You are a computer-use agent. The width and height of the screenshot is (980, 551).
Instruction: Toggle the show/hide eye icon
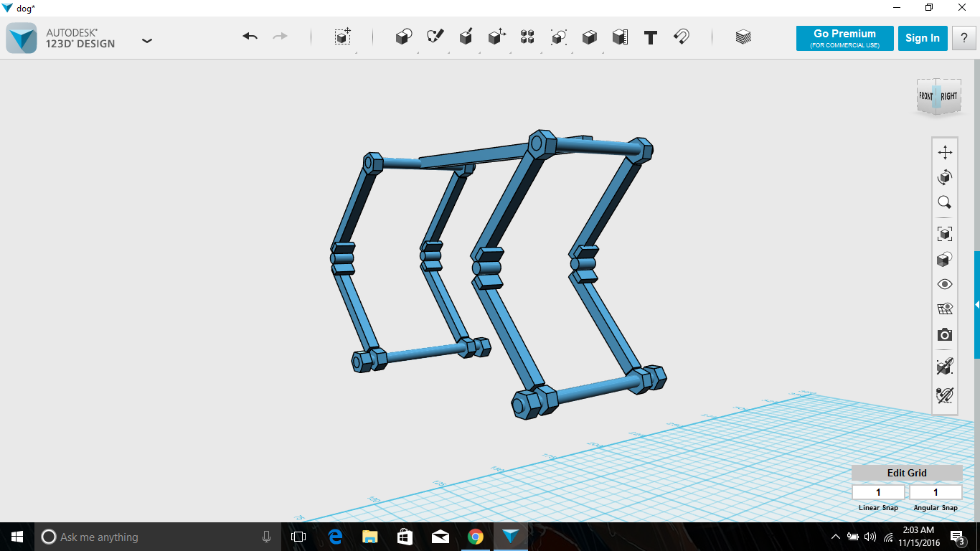pyautogui.click(x=945, y=284)
